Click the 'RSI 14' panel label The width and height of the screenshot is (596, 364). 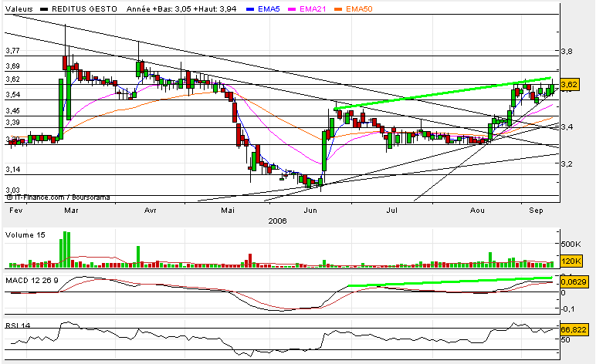point(18,325)
